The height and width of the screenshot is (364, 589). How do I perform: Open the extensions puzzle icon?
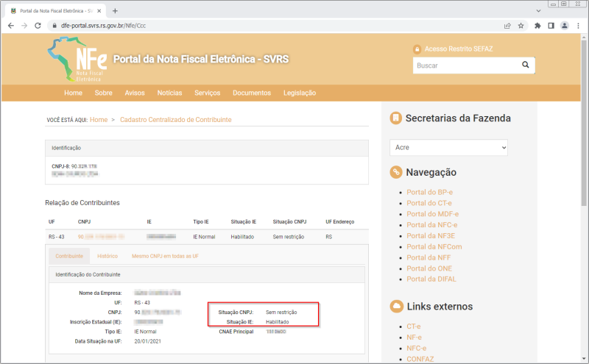pos(537,26)
